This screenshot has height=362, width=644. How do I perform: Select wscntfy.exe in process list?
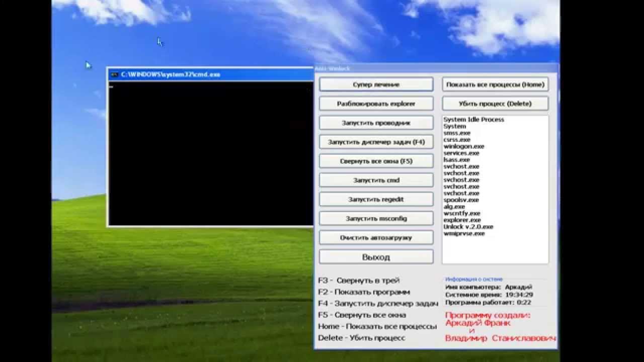pyautogui.click(x=461, y=213)
